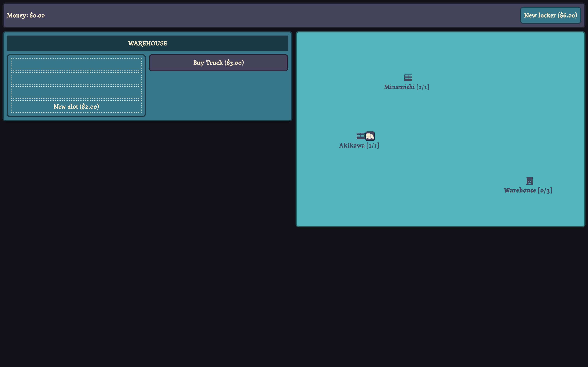Purchase a New slot ($2.00)
Screen dimensions: 588x367
point(76,107)
